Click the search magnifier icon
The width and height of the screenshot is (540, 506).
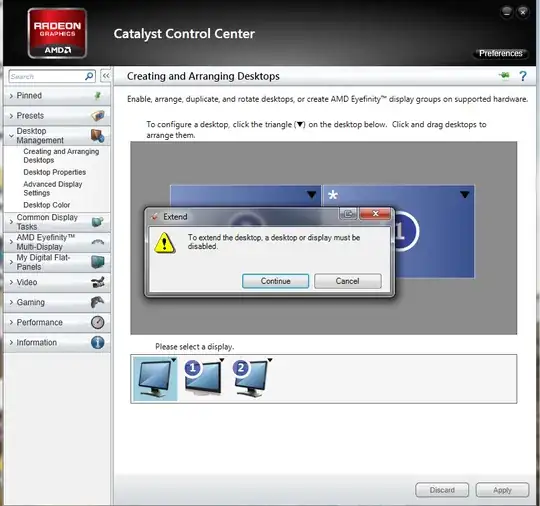(x=89, y=76)
